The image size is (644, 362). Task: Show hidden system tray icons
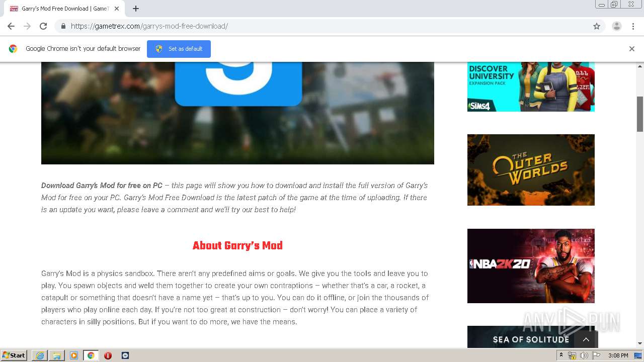pos(561,355)
